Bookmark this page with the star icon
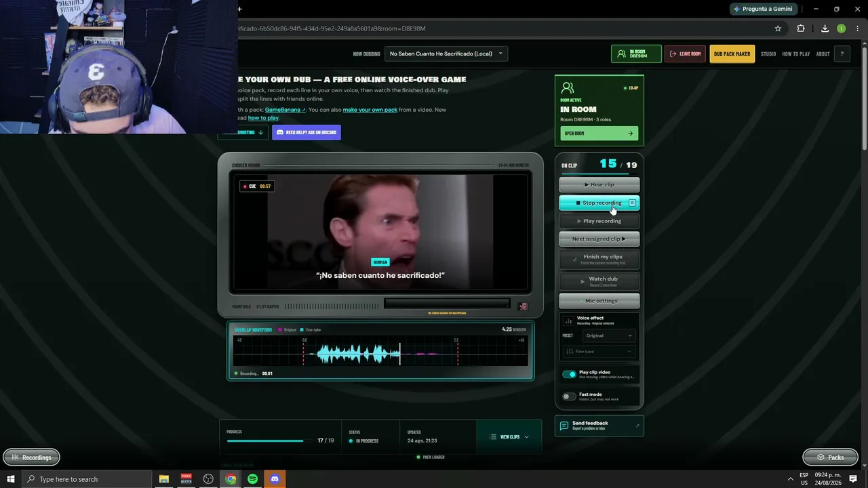The width and height of the screenshot is (868, 488). pos(778,28)
